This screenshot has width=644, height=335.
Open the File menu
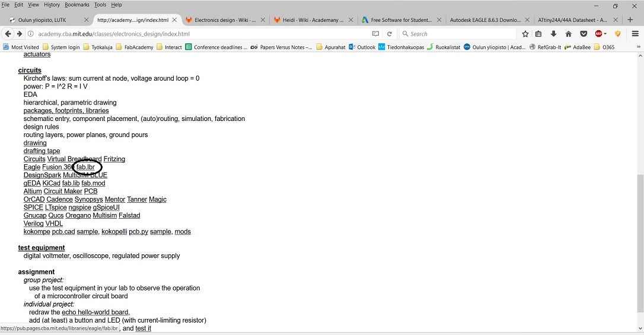tap(5, 5)
